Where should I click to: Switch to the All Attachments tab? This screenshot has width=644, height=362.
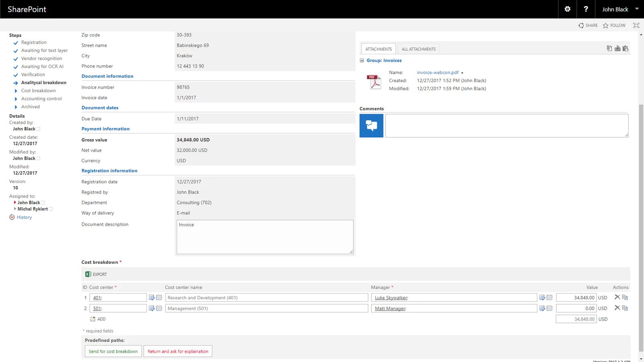419,49
